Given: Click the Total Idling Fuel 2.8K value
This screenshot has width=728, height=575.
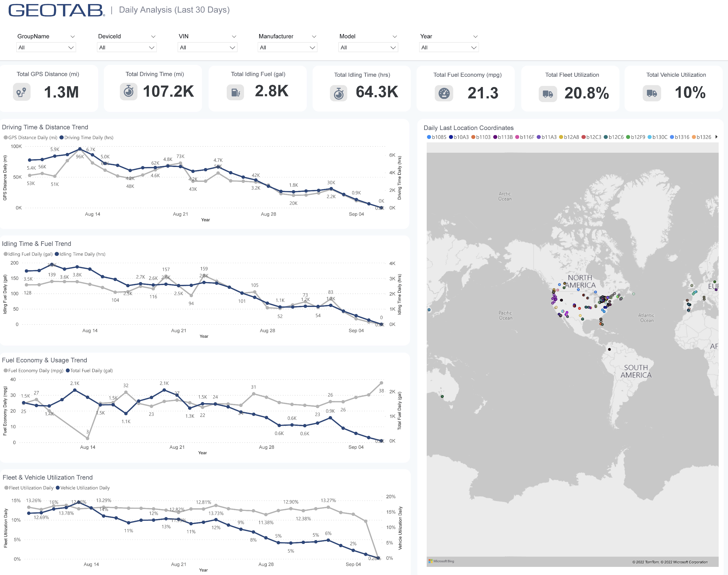Looking at the screenshot, I should (x=272, y=91).
